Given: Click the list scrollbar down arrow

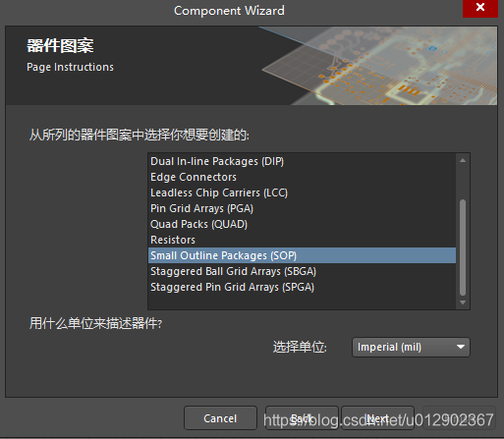Looking at the screenshot, I should pyautogui.click(x=463, y=302).
